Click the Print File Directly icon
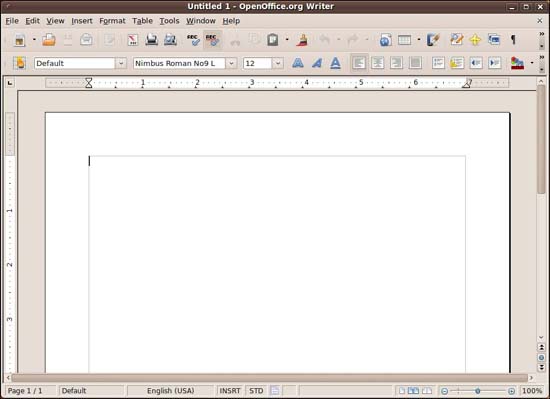The image size is (550, 399). (x=152, y=40)
